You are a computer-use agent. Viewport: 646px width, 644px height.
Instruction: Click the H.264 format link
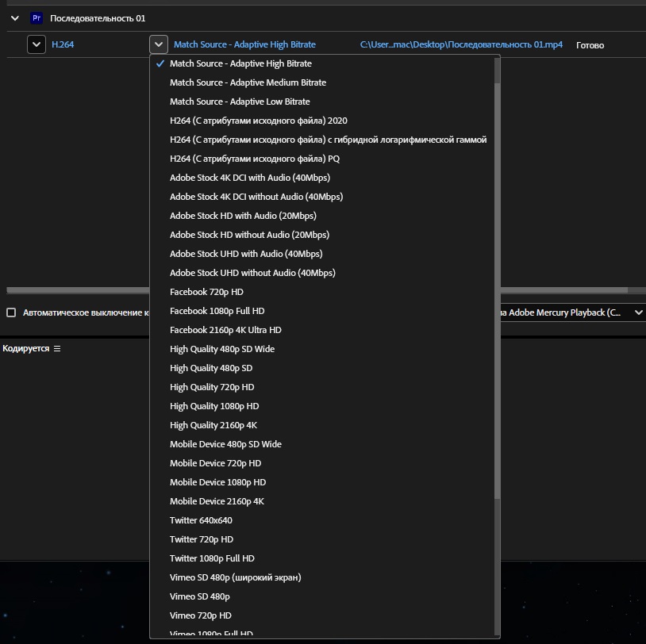coord(63,44)
